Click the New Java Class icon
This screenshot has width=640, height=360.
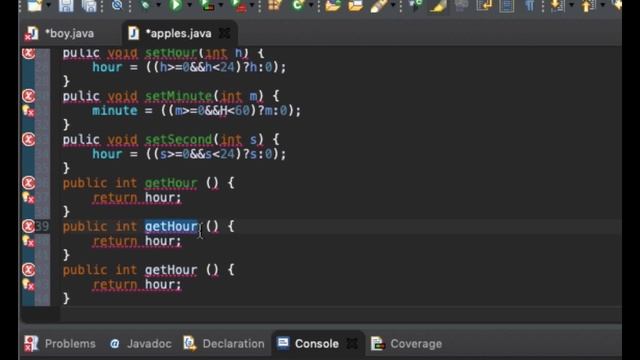coord(298,5)
